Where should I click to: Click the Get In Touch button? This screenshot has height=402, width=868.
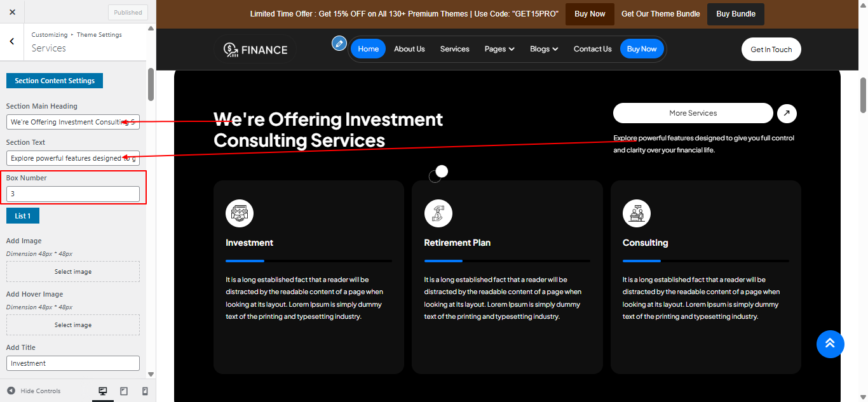pos(771,49)
